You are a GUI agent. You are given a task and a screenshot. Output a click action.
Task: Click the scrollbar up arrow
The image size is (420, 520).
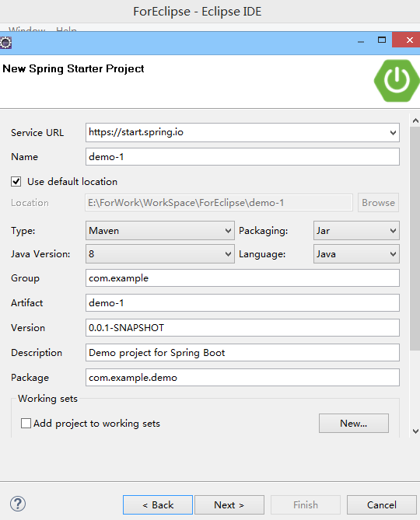415,120
